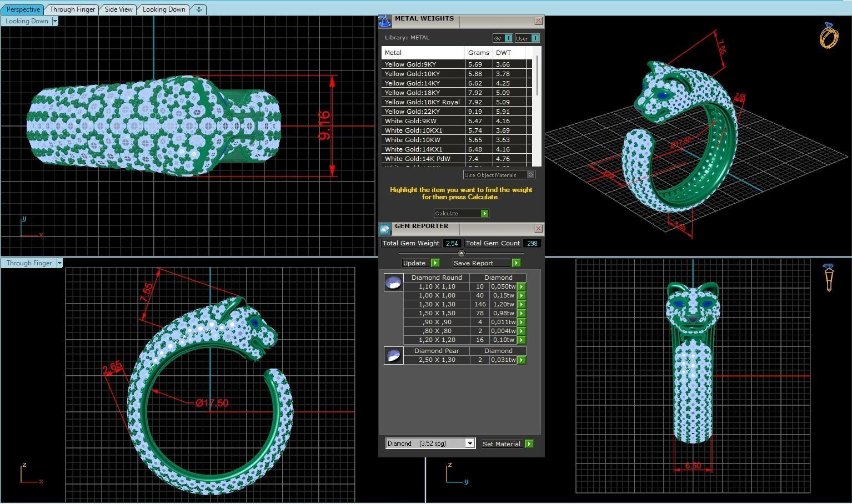Select the White Gold:14KX1 row
The height and width of the screenshot is (504, 852).
click(x=457, y=149)
